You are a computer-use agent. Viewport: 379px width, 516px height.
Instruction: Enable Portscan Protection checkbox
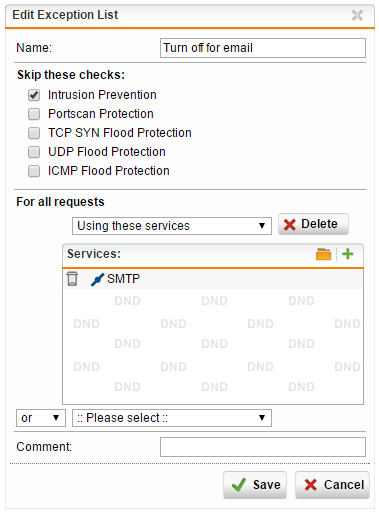[x=34, y=114]
